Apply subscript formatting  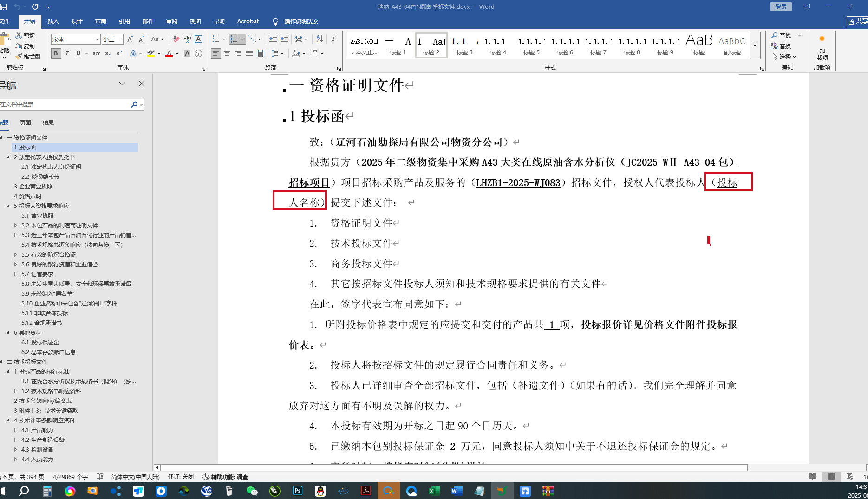tap(108, 53)
